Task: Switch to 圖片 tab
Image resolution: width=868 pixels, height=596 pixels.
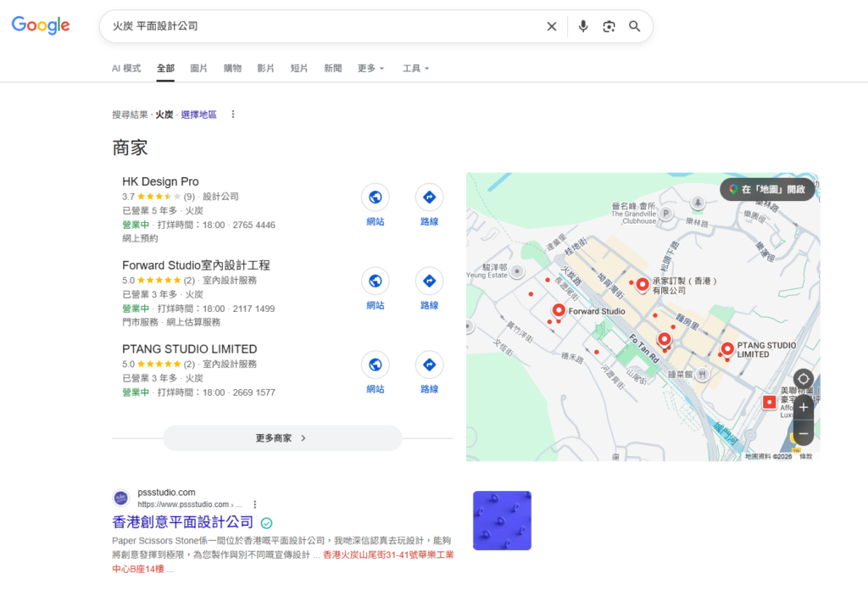Action: click(x=198, y=68)
